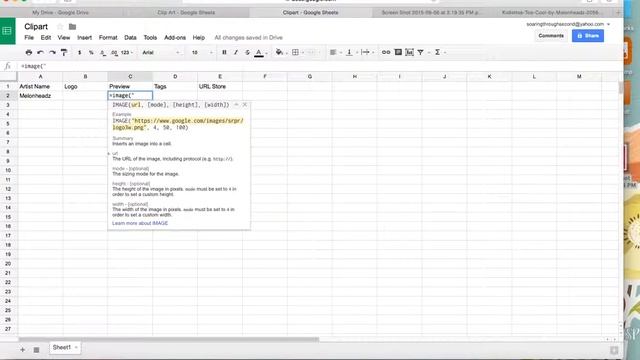The width and height of the screenshot is (640, 360).
Task: Select the column G header
Action: pyautogui.click(x=310, y=76)
